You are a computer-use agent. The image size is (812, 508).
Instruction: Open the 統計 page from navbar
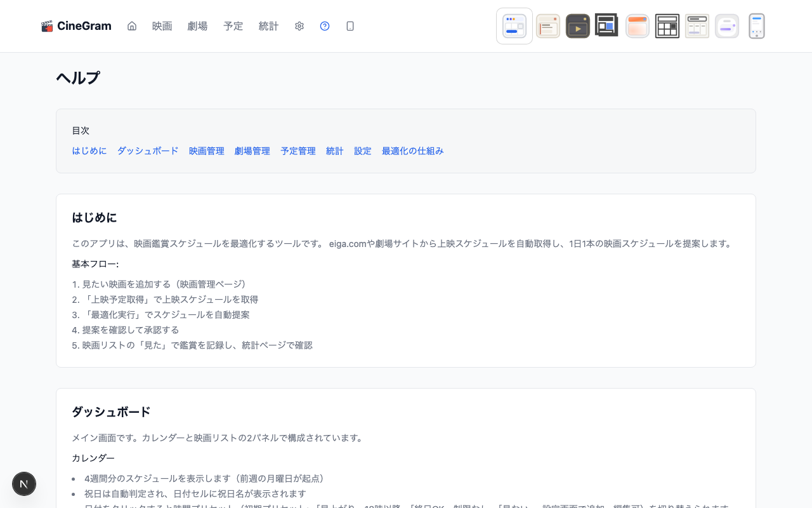(x=269, y=26)
